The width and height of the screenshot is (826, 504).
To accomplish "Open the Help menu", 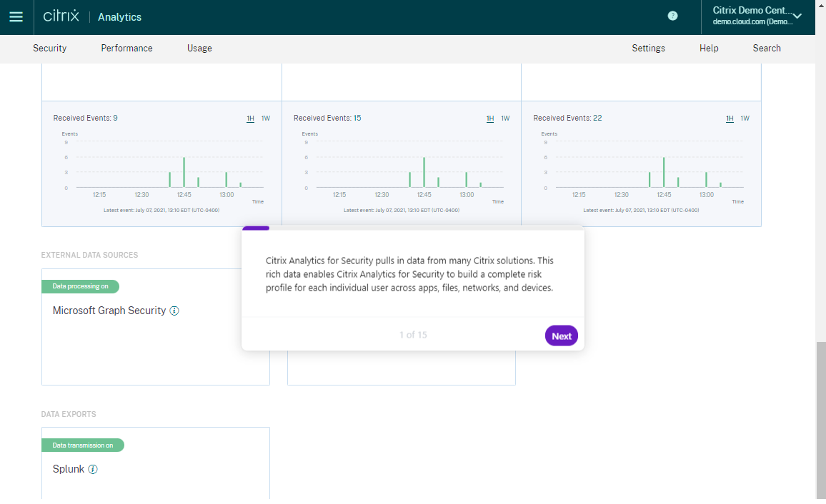I will point(709,49).
